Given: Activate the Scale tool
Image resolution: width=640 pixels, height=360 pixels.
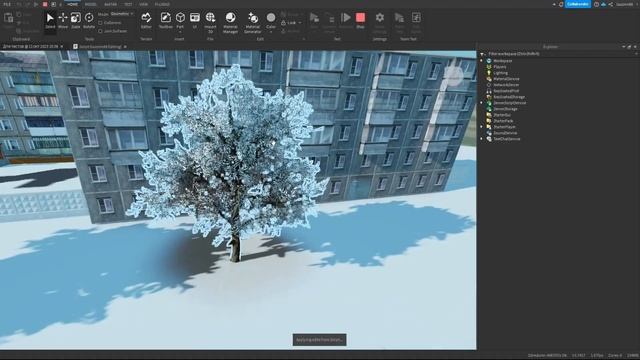Looking at the screenshot, I should (76, 20).
